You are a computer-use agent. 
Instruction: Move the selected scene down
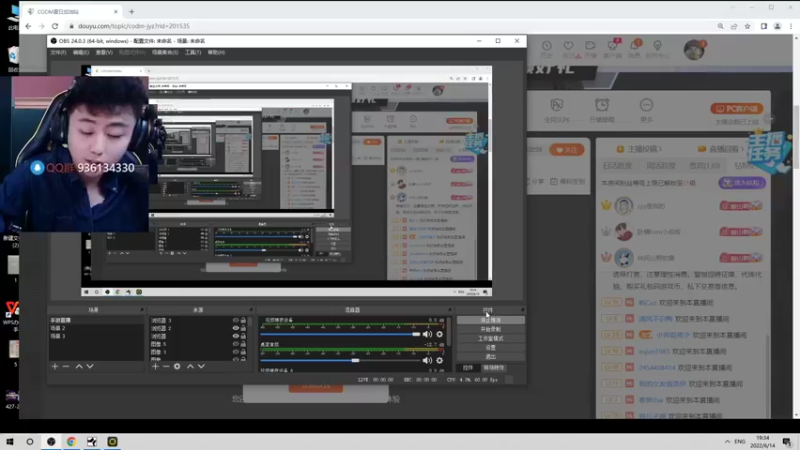point(90,366)
